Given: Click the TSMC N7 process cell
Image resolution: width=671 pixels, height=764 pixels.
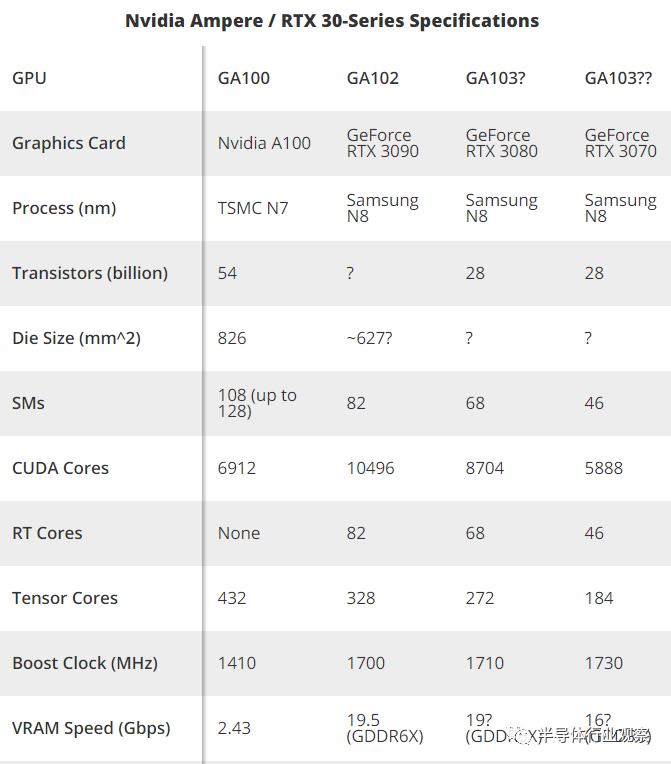Looking at the screenshot, I should (253, 208).
